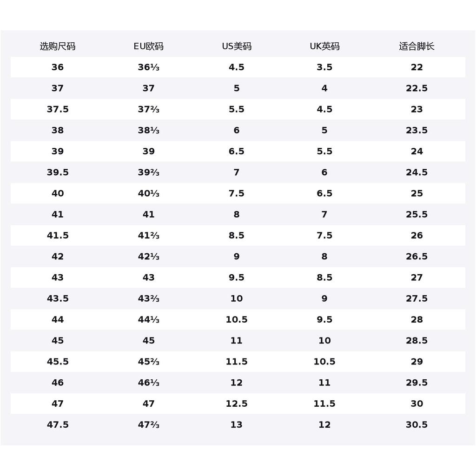Select the EU欧码 column header
This screenshot has height=476, width=476.
pyautogui.click(x=148, y=46)
